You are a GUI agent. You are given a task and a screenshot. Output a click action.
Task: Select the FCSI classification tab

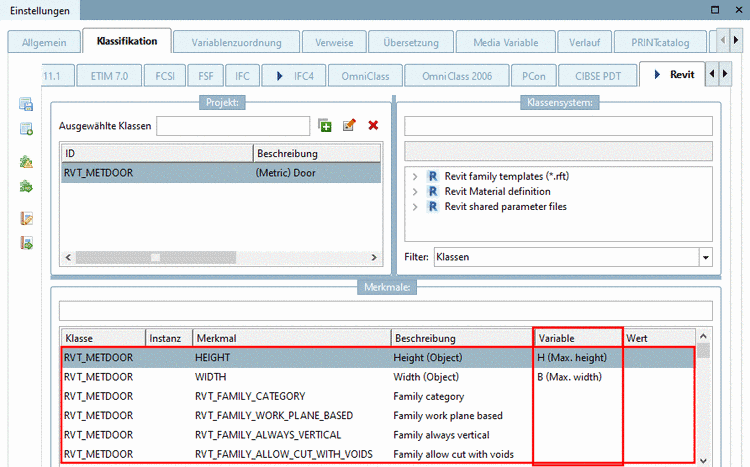(165, 76)
